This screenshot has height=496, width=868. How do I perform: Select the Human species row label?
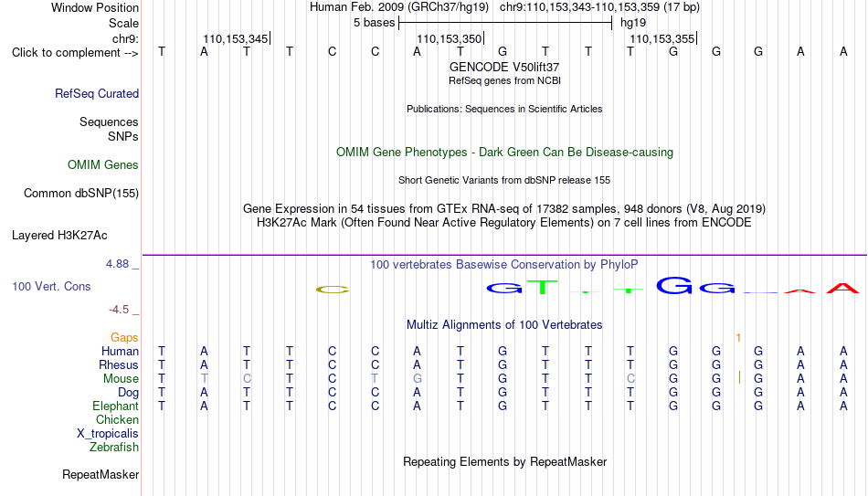click(x=120, y=352)
